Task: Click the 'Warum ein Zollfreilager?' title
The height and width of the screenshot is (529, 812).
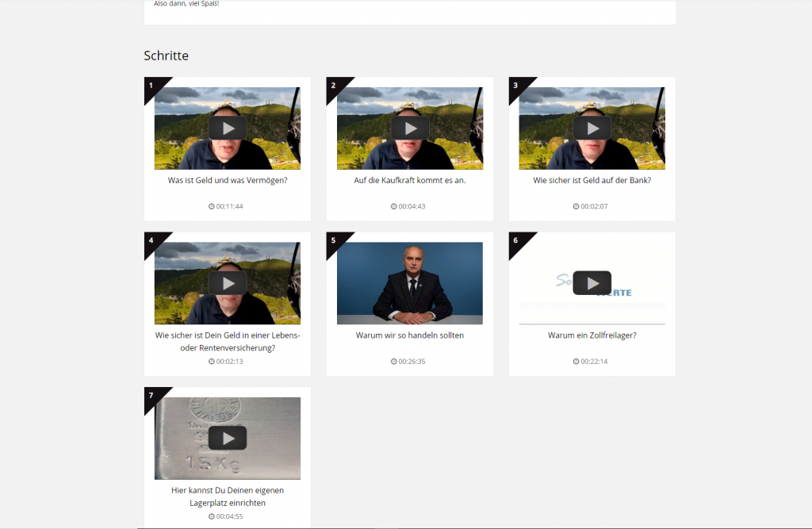Action: click(x=592, y=335)
